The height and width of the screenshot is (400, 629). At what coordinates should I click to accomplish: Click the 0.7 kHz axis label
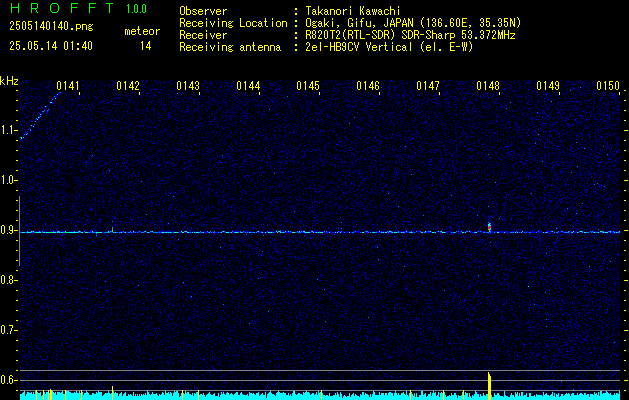click(8, 330)
